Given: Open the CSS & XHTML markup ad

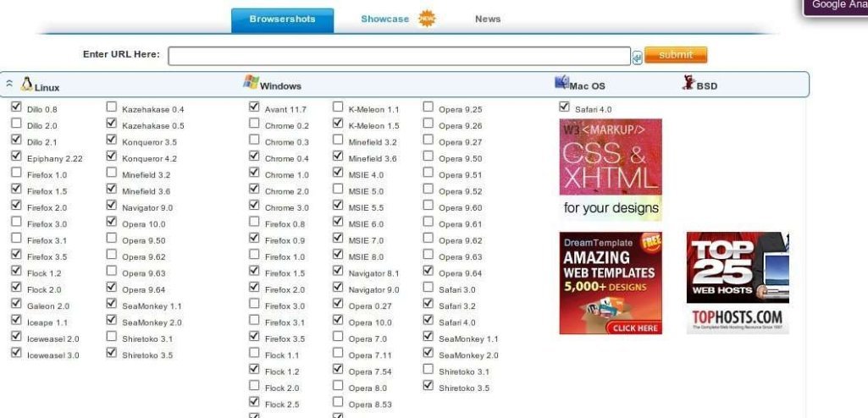Looking at the screenshot, I should pyautogui.click(x=611, y=170).
